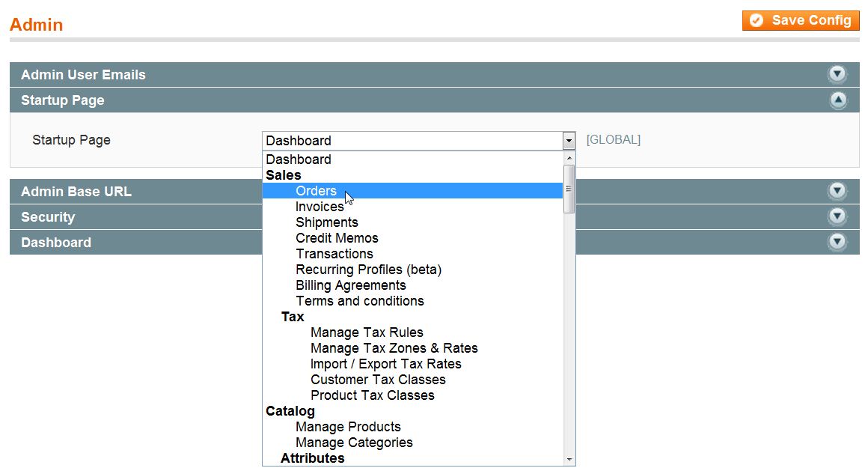This screenshot has width=868, height=474.
Task: Expand the Admin User Emails section arrow
Action: 837,74
